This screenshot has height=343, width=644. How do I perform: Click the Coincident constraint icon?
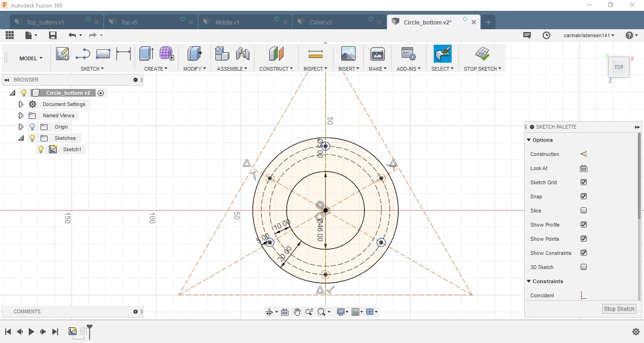[584, 295]
